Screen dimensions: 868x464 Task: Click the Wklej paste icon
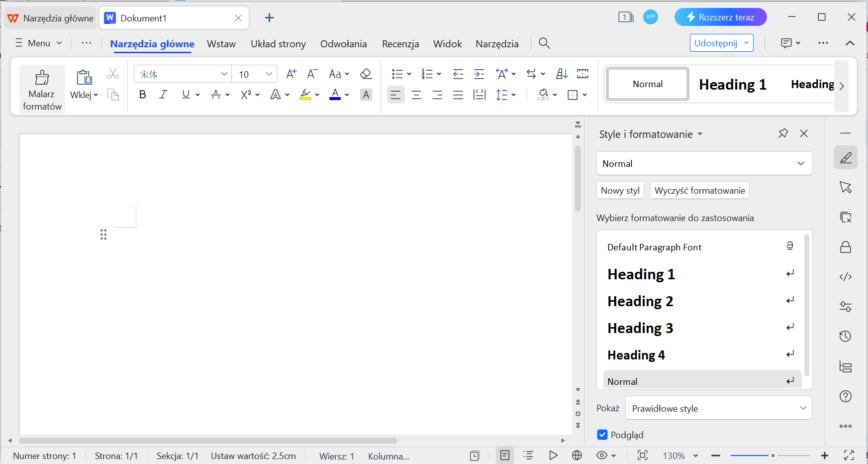pyautogui.click(x=84, y=77)
